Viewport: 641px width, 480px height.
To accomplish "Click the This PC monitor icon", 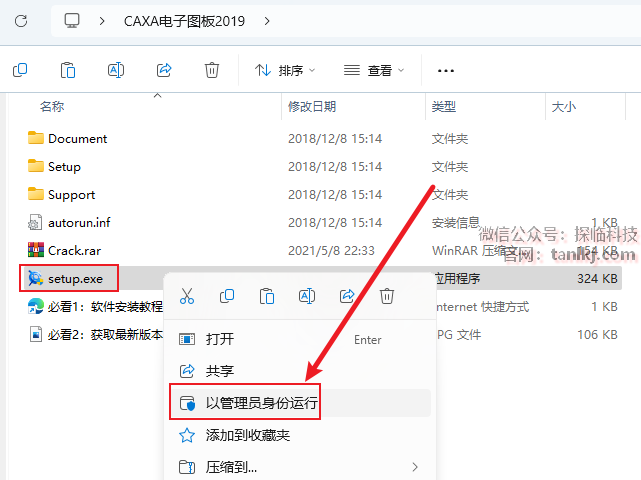I will [72, 20].
